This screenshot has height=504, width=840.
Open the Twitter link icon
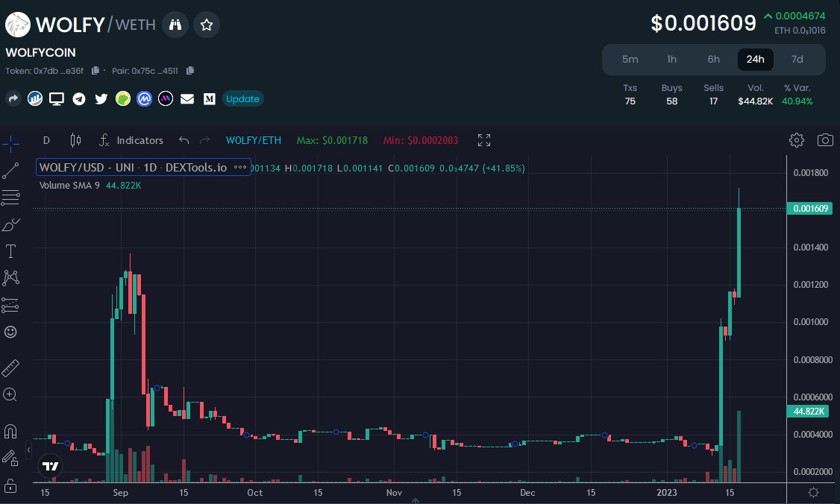[101, 98]
